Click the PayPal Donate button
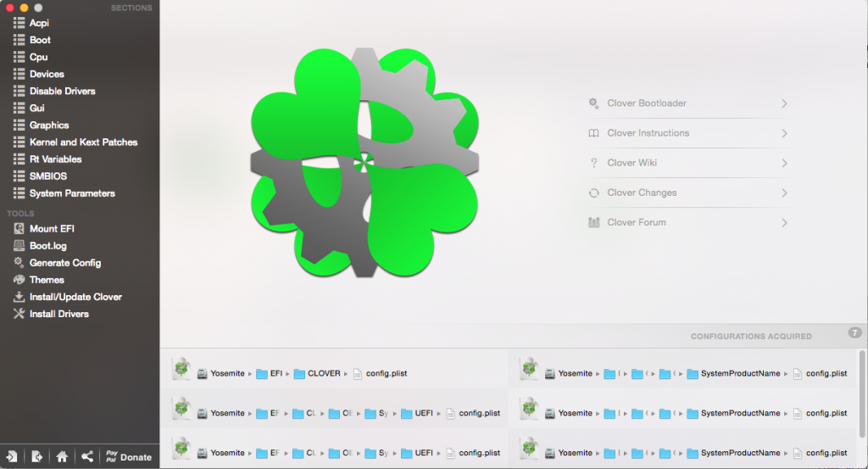868x469 pixels. tap(129, 456)
